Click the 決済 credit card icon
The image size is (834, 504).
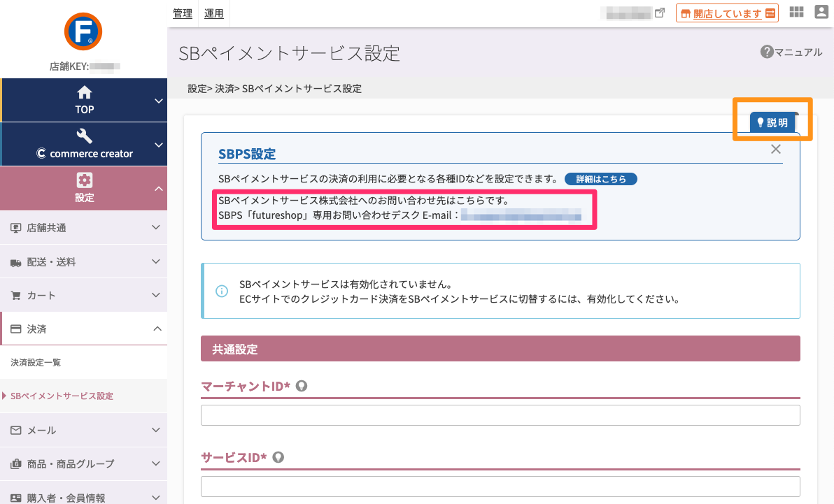(16, 329)
